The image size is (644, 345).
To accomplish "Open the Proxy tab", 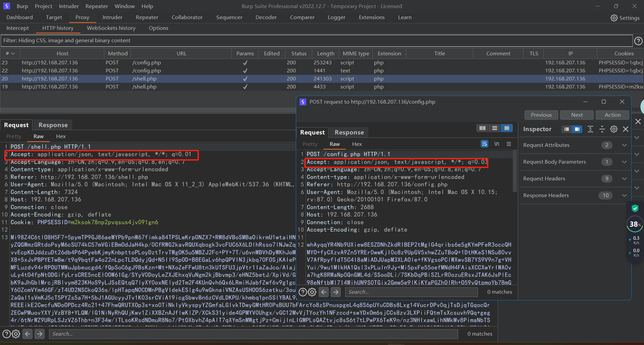I will pyautogui.click(x=82, y=17).
